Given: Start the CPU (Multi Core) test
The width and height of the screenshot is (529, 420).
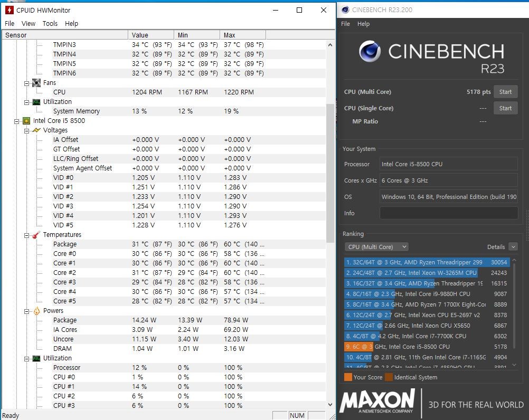Looking at the screenshot, I should click(505, 92).
